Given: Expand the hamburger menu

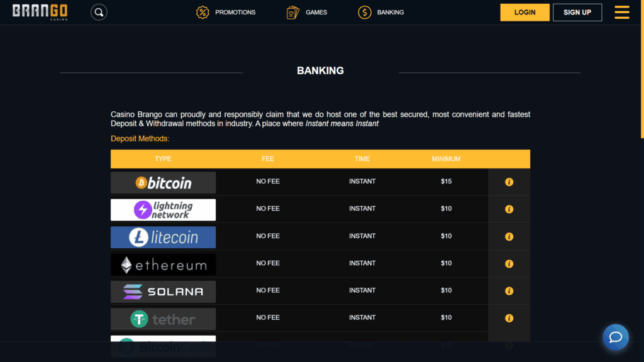Looking at the screenshot, I should 621,12.
